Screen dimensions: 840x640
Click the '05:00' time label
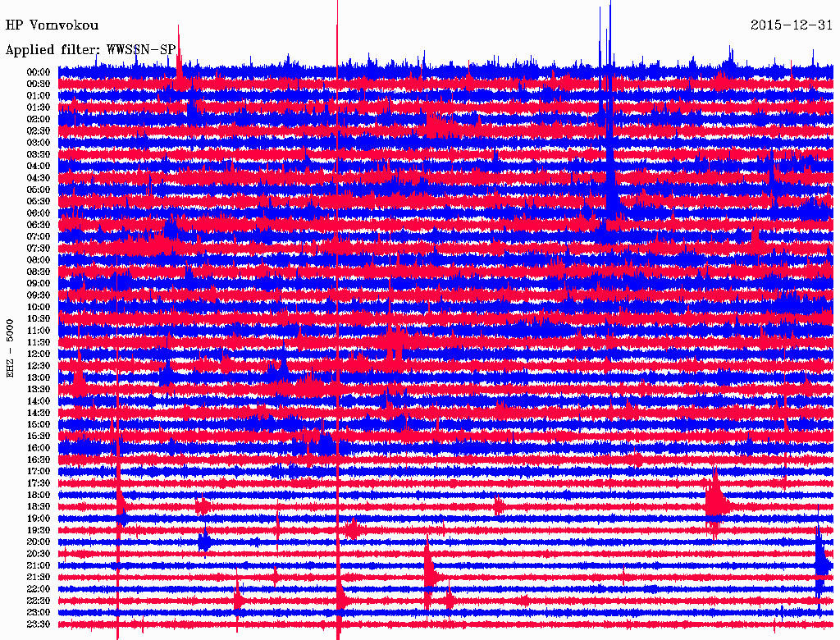pos(38,190)
